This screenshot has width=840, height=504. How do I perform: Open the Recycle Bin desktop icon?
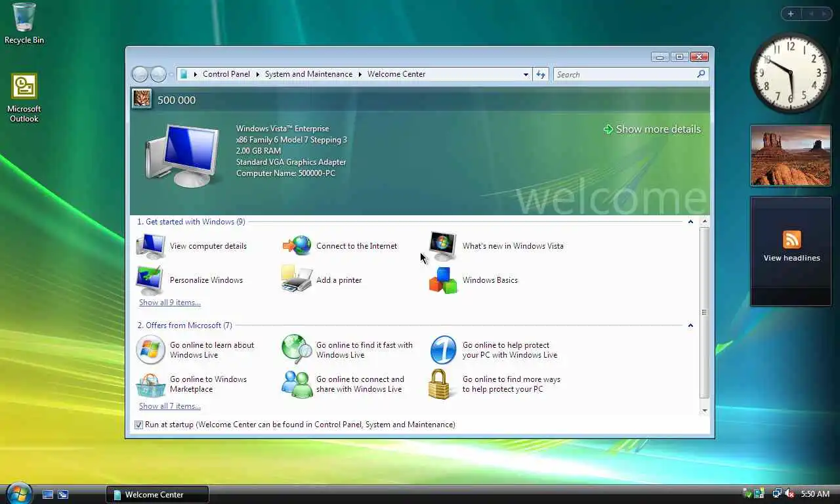point(24,23)
